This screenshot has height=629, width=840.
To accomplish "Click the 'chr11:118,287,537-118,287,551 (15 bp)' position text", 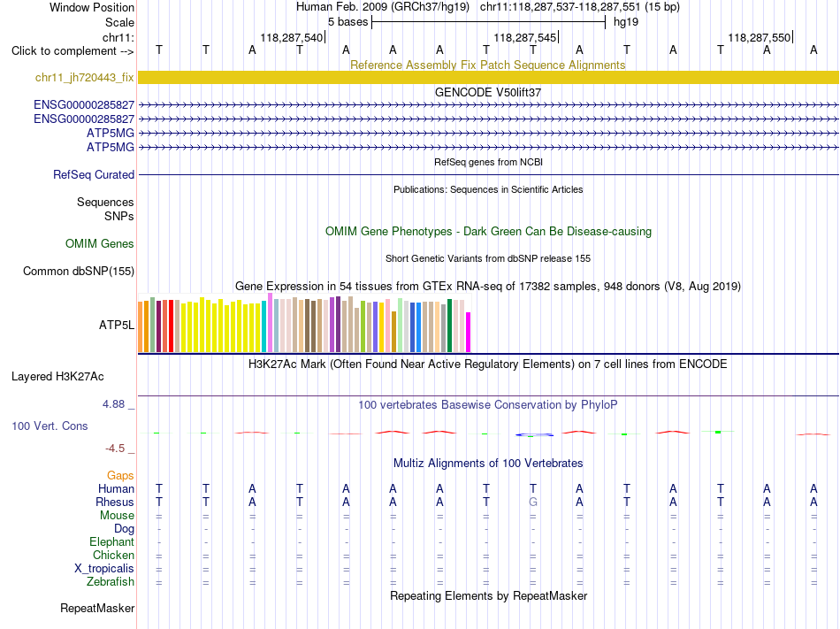I will [580, 7].
